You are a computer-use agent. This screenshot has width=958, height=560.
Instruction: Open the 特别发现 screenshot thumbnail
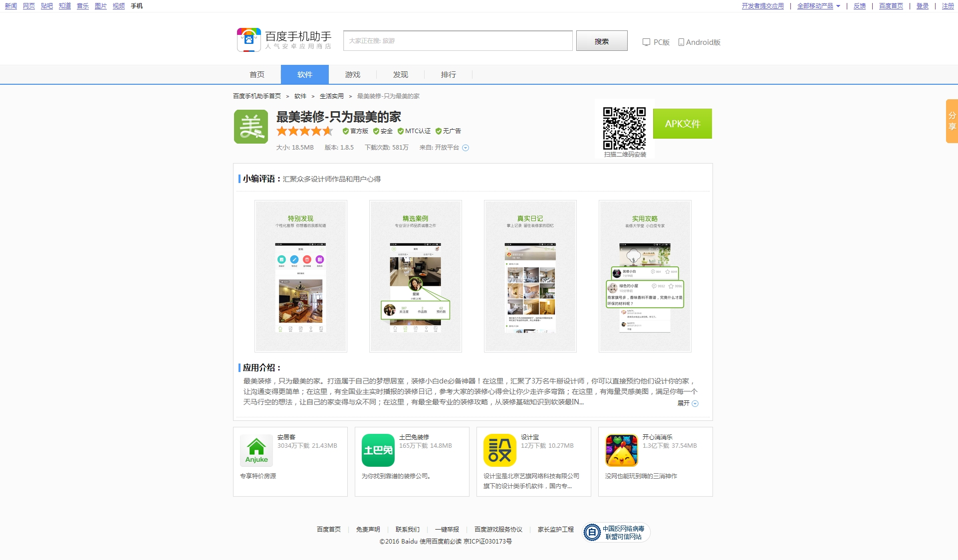pyautogui.click(x=301, y=276)
